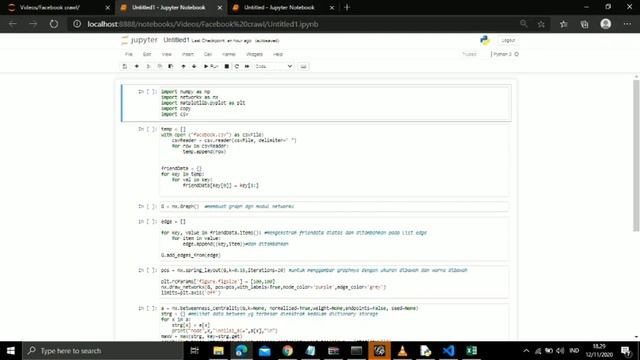Paste cells below toolbar icon
Screen dimensions: 640x360
(x=171, y=66)
